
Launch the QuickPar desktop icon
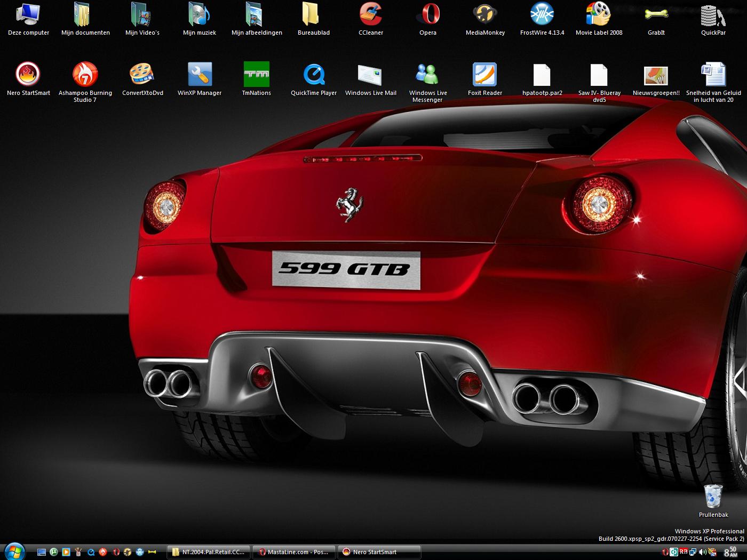coord(713,19)
